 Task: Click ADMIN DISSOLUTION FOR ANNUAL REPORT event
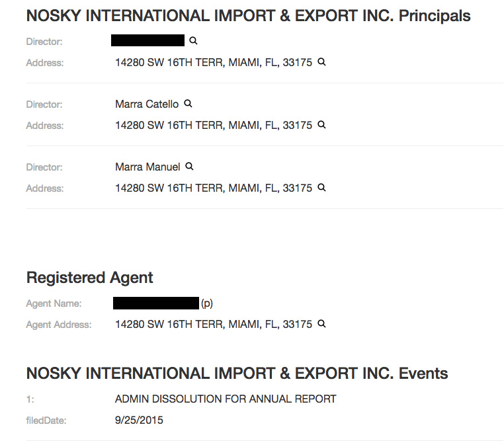[x=226, y=399]
